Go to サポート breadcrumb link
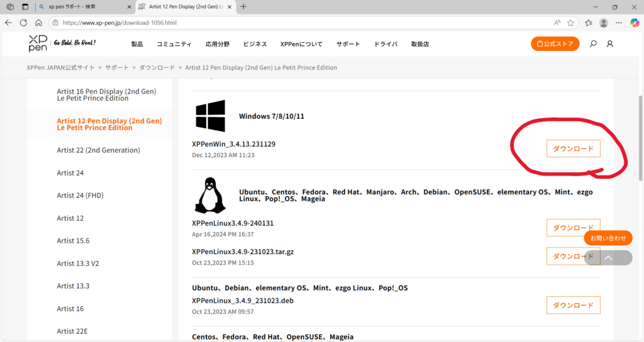 (116, 67)
